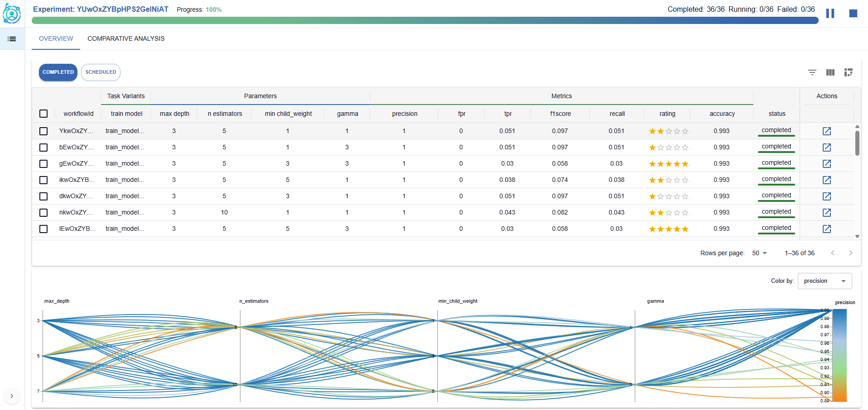Open the gEwOxZY workflow launch icon
The width and height of the screenshot is (868, 410).
[826, 164]
